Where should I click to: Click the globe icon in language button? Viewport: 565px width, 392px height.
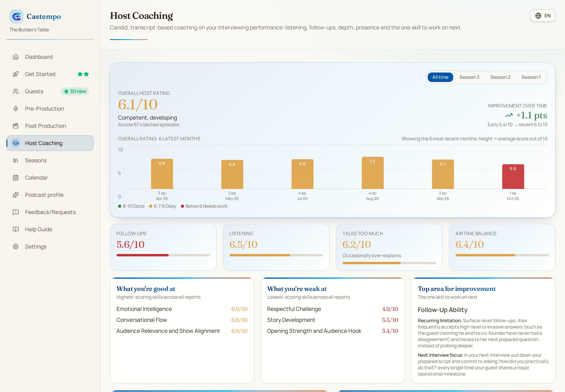(538, 16)
